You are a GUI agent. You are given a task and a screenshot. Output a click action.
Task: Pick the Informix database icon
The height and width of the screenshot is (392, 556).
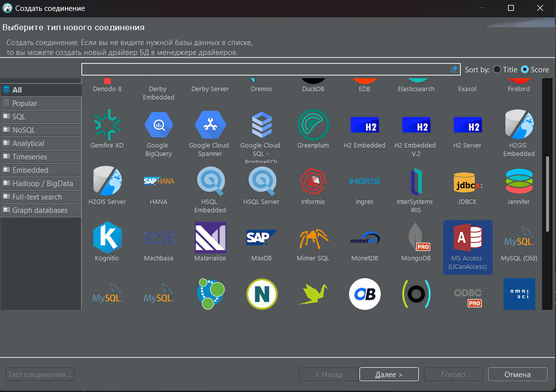pos(313,181)
